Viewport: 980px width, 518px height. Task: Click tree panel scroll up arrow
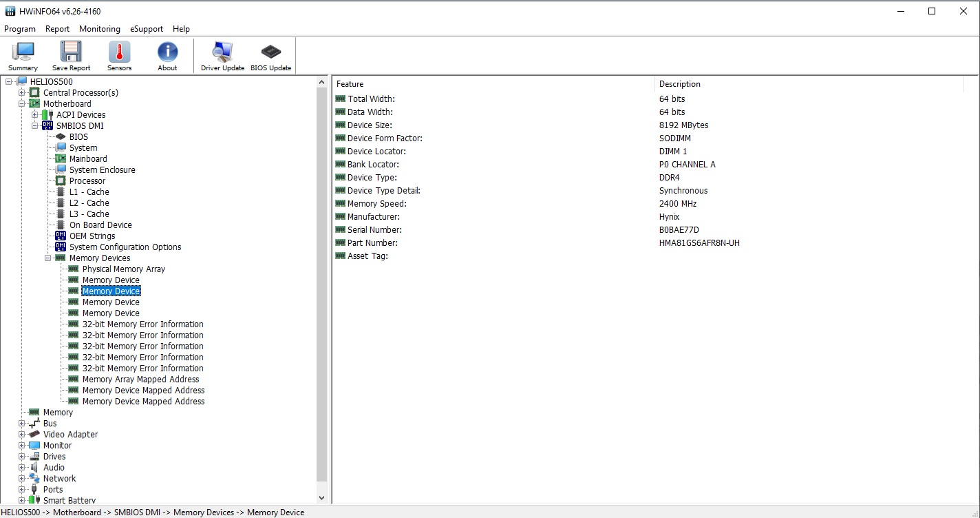coord(321,82)
